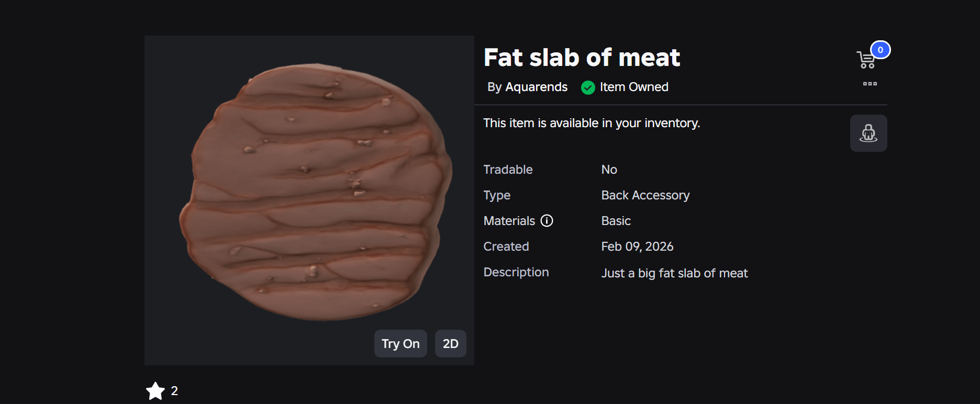Click the Materials label
980x404 pixels.
pyautogui.click(x=509, y=221)
